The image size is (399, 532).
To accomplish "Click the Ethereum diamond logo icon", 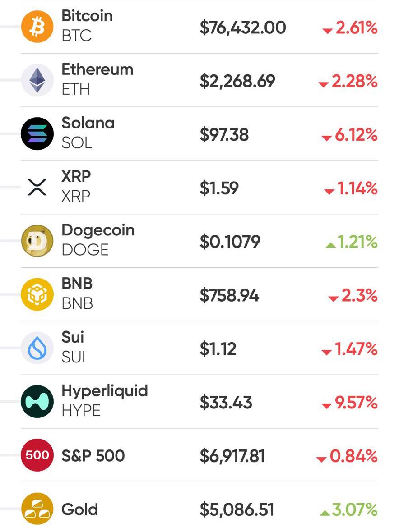I will coord(37,80).
